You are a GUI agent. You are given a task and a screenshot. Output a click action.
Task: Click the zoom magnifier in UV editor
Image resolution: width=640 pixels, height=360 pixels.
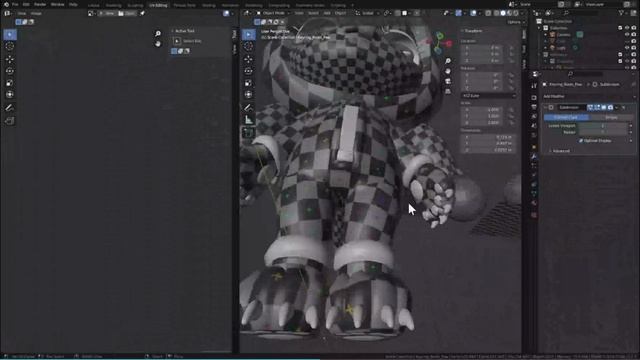pyautogui.click(x=158, y=33)
